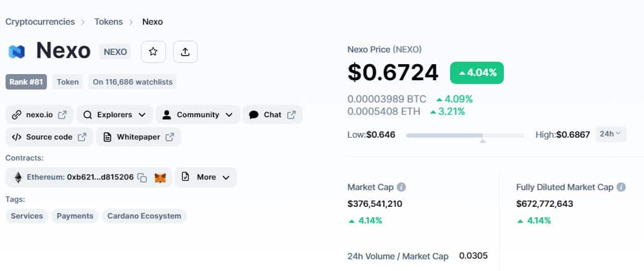Open the nexo.io website link
Image resolution: width=644 pixels, height=271 pixels.
40,115
